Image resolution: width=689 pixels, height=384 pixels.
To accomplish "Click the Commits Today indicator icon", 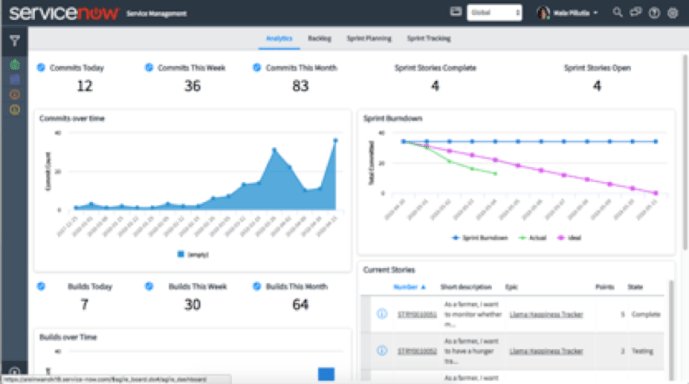I will (x=41, y=68).
